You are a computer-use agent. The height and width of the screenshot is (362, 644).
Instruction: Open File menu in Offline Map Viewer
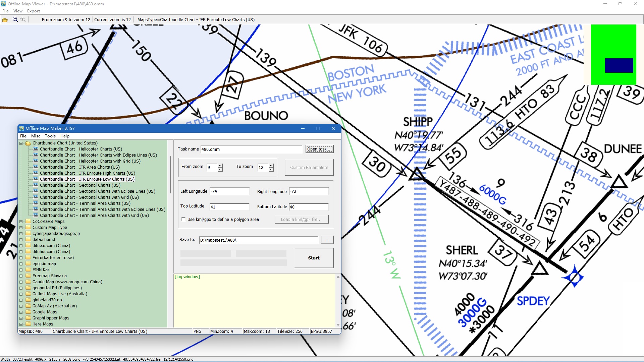click(x=5, y=11)
